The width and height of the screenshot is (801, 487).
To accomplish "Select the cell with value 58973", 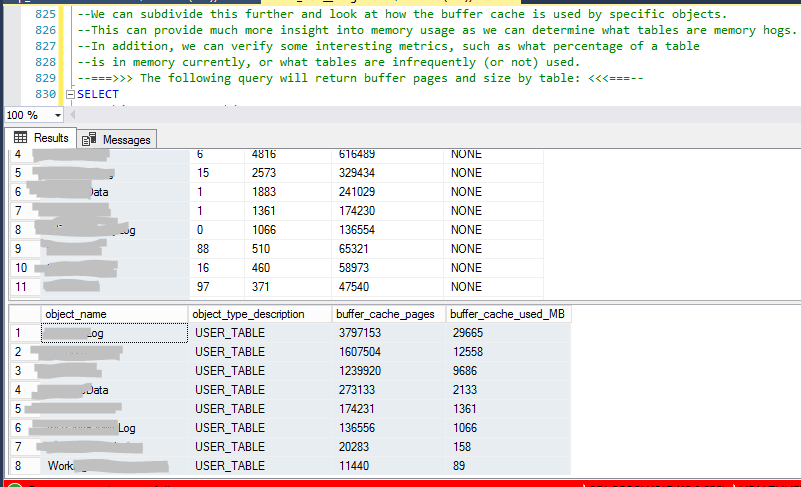I will 387,268.
